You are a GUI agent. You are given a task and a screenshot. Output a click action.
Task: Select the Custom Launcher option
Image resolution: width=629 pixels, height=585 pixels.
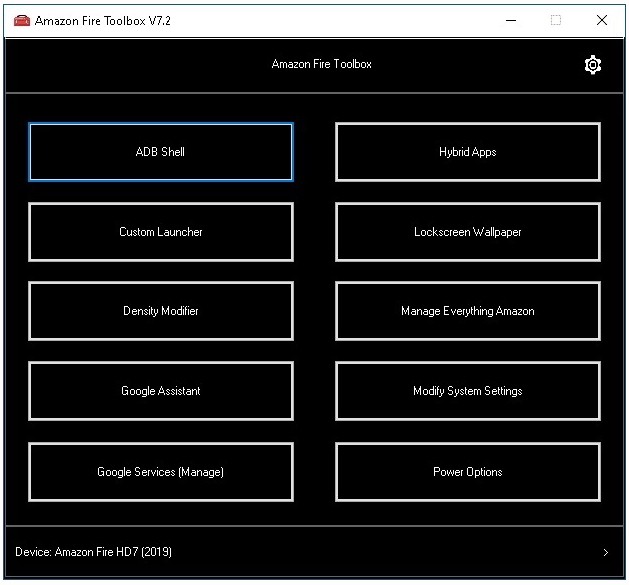coord(161,232)
